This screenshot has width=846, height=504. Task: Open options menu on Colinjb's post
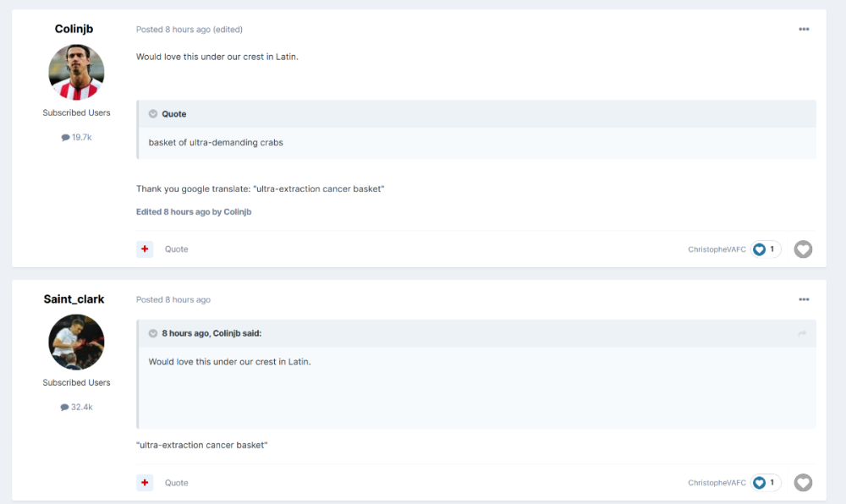[x=803, y=30]
